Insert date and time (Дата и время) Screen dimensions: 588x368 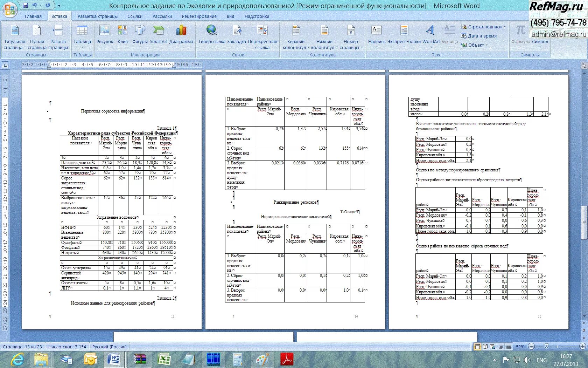point(479,36)
